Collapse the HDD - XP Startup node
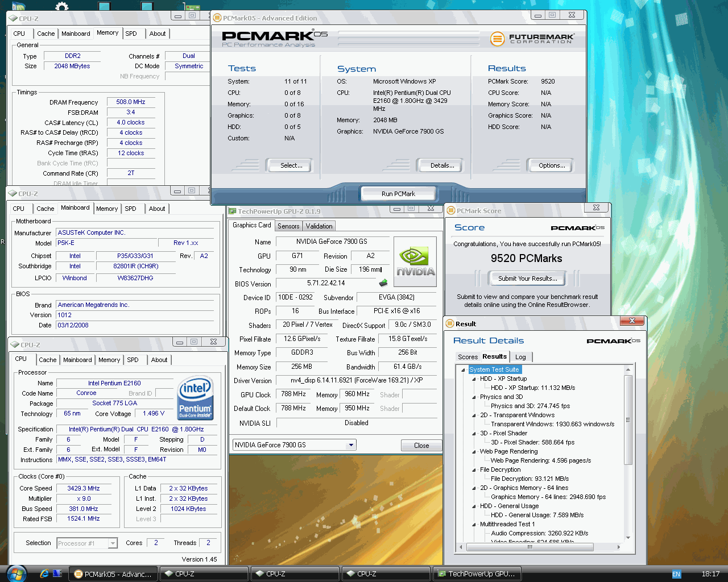The width and height of the screenshot is (728, 582). click(474, 379)
